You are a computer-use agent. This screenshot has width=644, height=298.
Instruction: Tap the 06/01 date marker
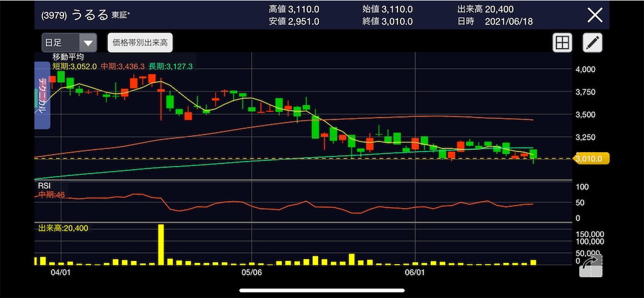point(416,272)
